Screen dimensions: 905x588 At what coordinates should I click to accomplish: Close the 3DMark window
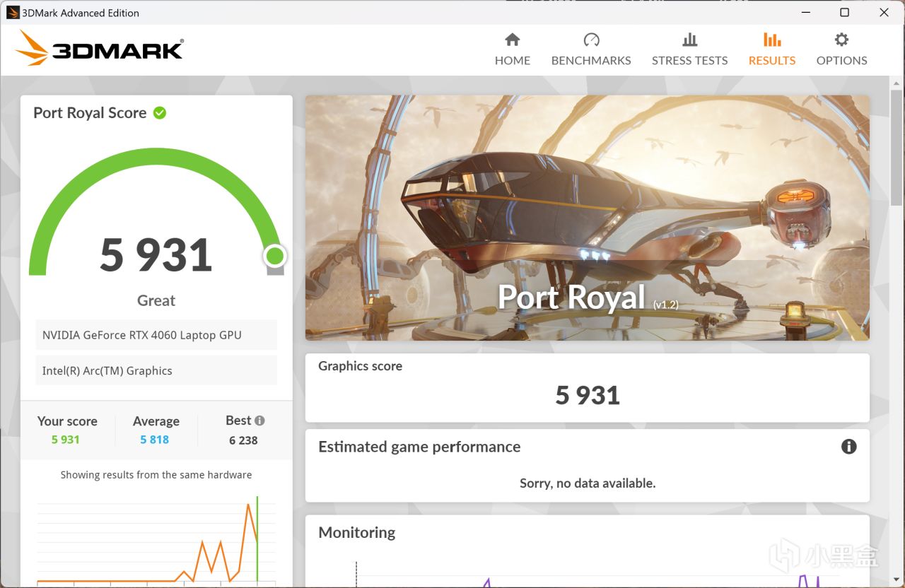pyautogui.click(x=884, y=12)
